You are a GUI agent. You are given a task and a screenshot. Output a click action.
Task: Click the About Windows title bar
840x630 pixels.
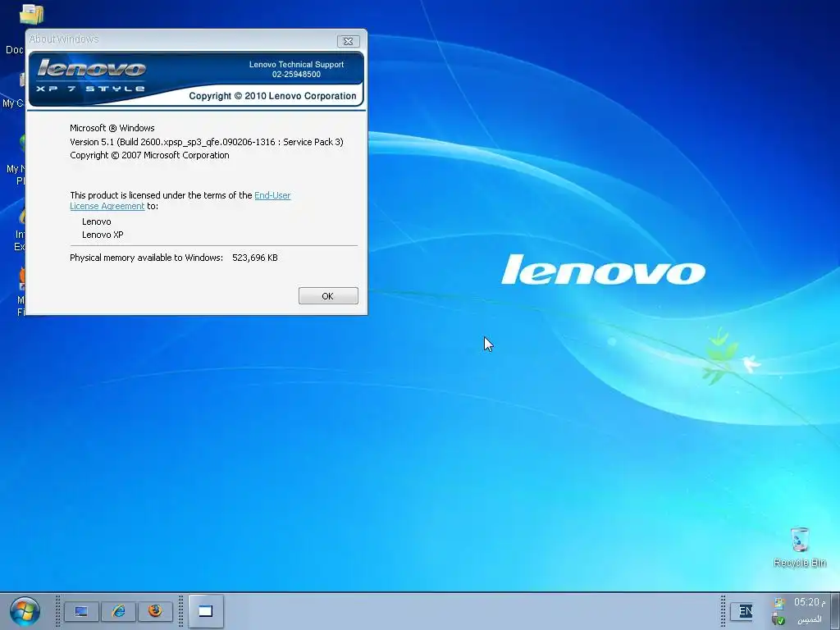(182, 39)
